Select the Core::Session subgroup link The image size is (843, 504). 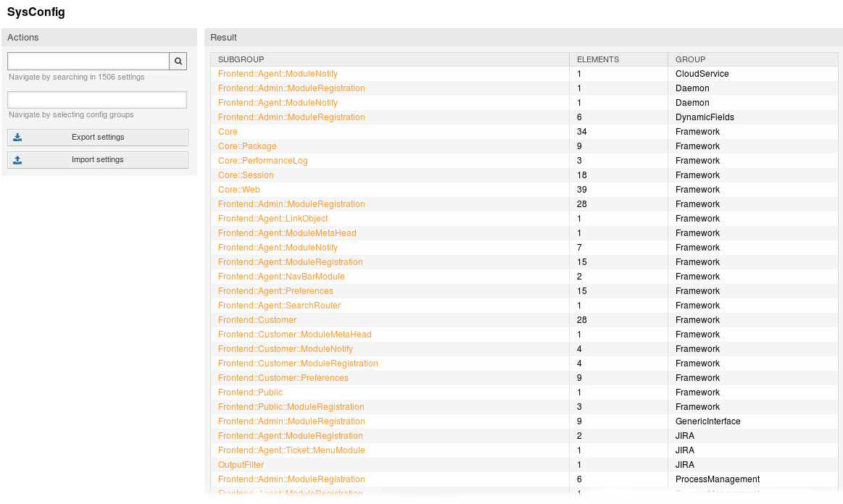coord(246,175)
